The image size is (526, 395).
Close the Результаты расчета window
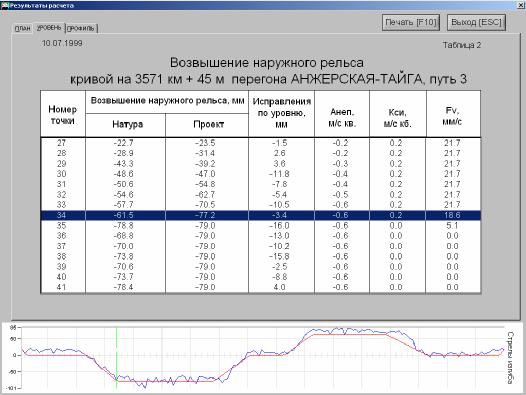click(520, 5)
